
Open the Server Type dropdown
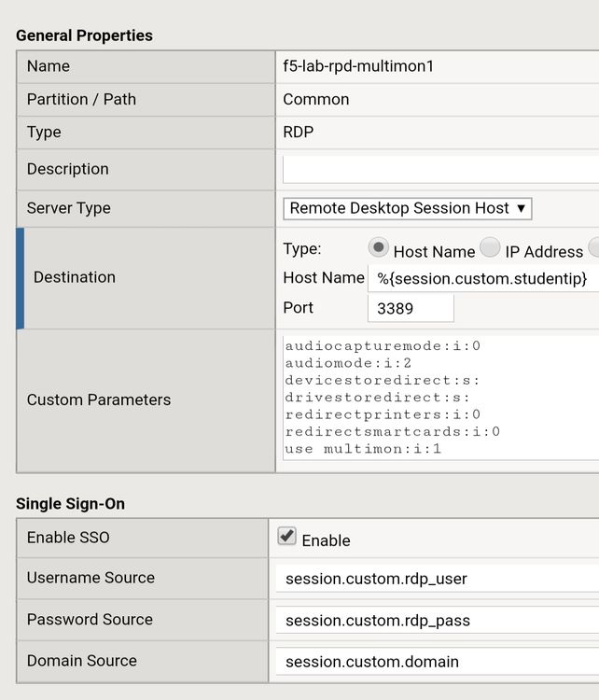407,208
